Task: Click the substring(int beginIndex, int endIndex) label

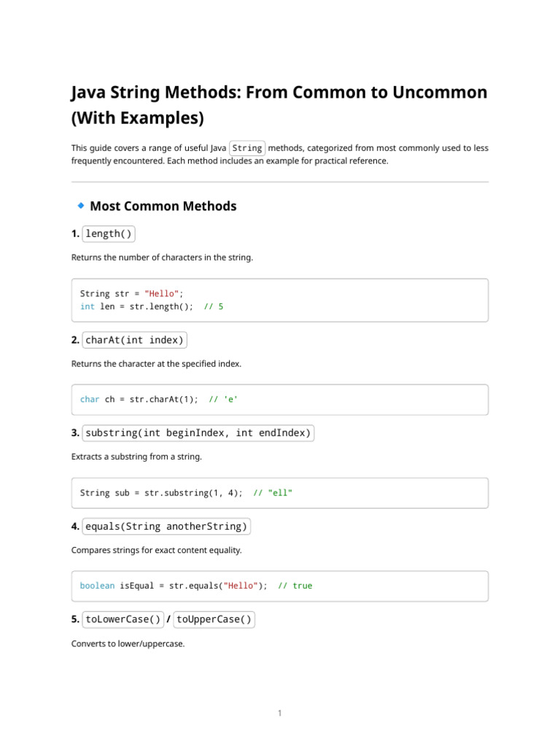Action: tap(198, 433)
